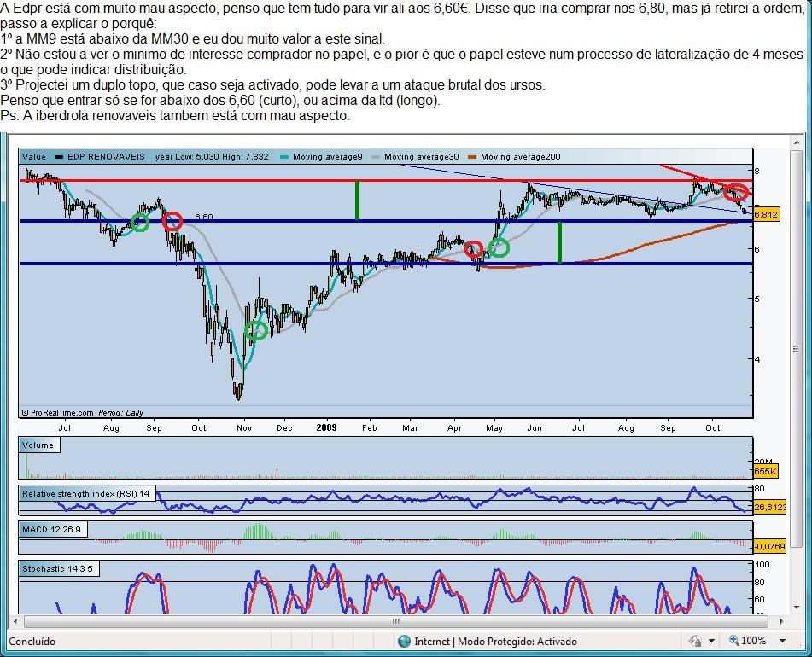The height and width of the screenshot is (657, 812).
Task: Click the horizontal scrollbar thumb
Action: 396,621
